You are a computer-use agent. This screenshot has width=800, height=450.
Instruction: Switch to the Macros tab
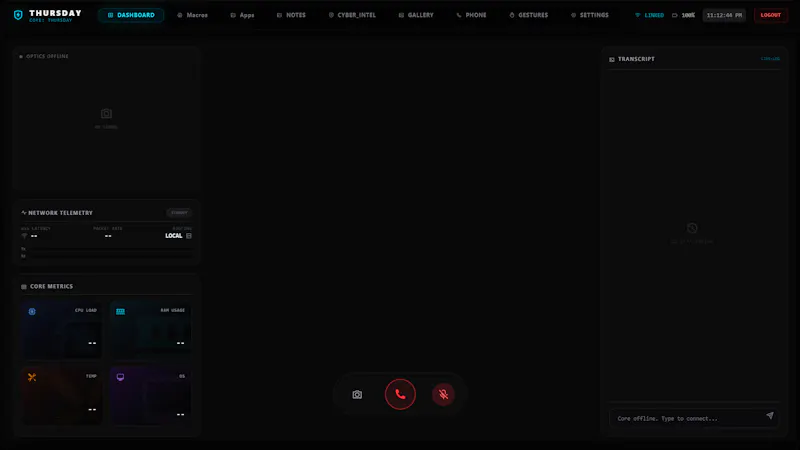[192, 15]
